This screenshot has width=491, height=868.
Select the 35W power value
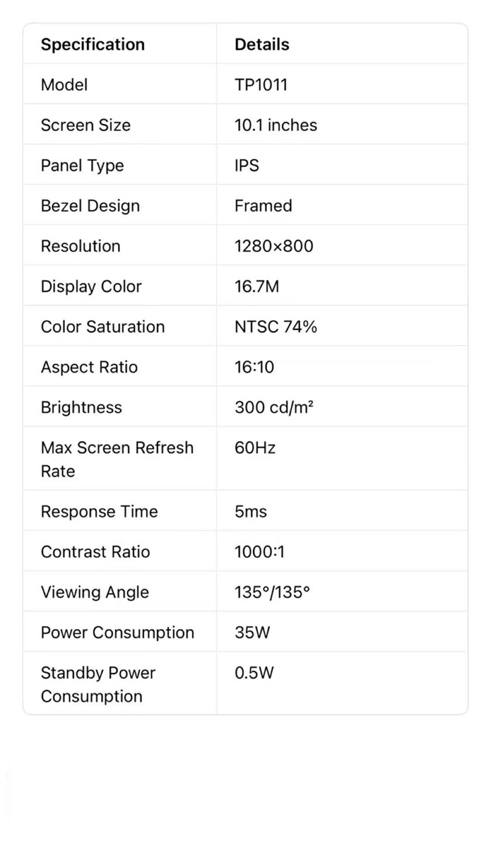pyautogui.click(x=253, y=633)
